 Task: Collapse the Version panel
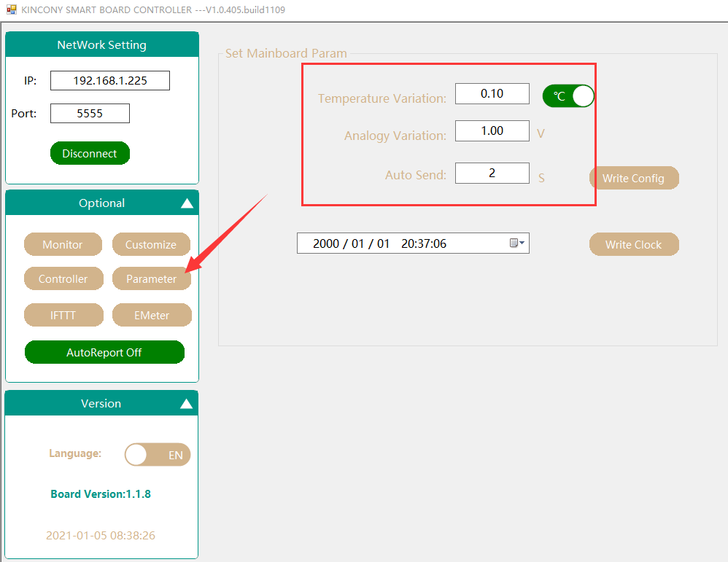(187, 404)
